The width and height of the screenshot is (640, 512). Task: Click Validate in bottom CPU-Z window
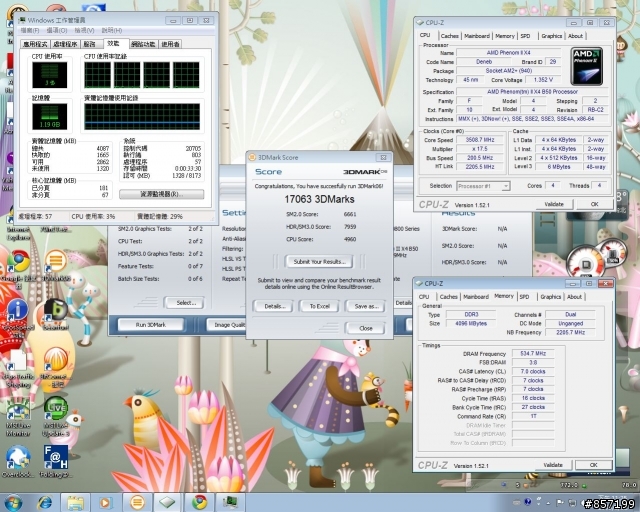click(x=553, y=465)
